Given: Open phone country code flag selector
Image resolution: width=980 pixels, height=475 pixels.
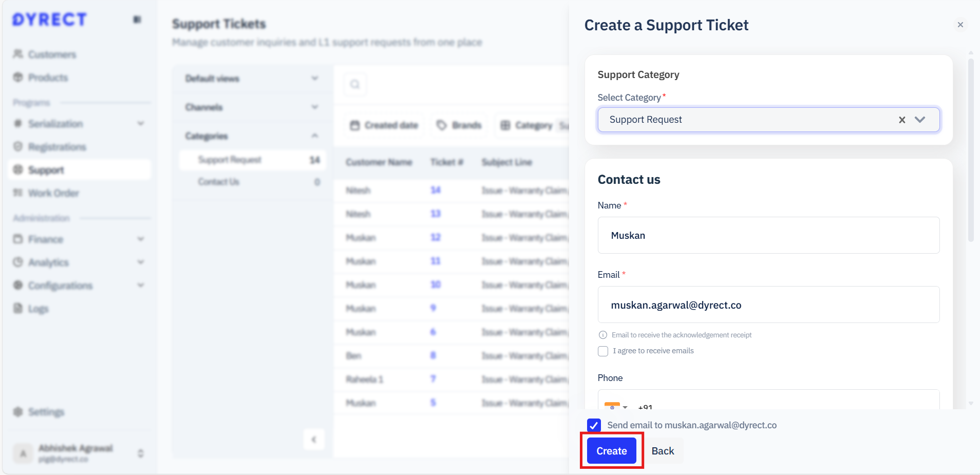Looking at the screenshot, I should tap(615, 406).
